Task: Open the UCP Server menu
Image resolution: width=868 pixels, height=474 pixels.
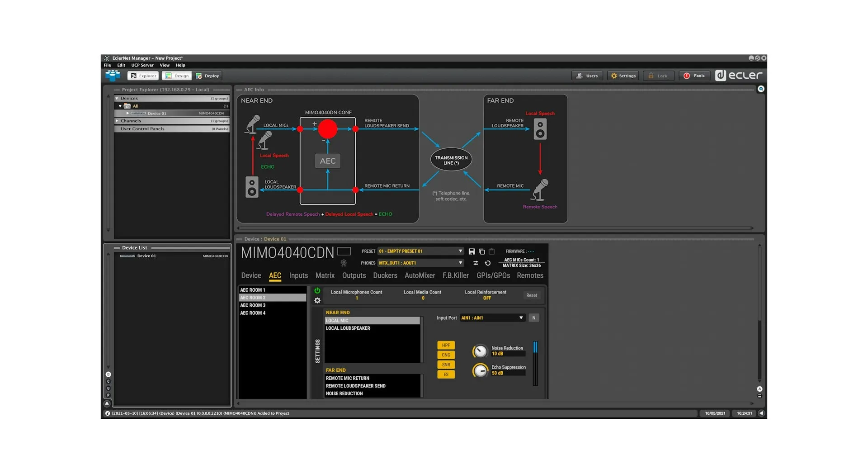Action: (x=142, y=65)
